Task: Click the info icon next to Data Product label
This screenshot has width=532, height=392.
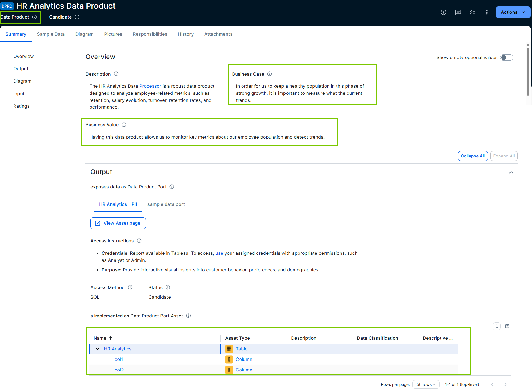Action: [35, 17]
